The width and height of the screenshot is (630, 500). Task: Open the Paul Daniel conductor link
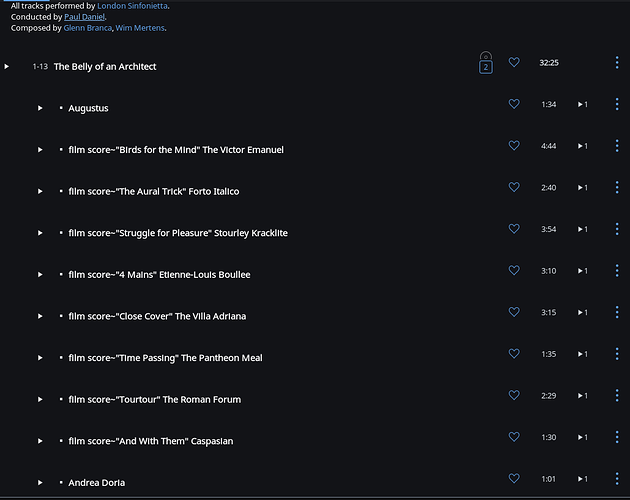[84, 17]
